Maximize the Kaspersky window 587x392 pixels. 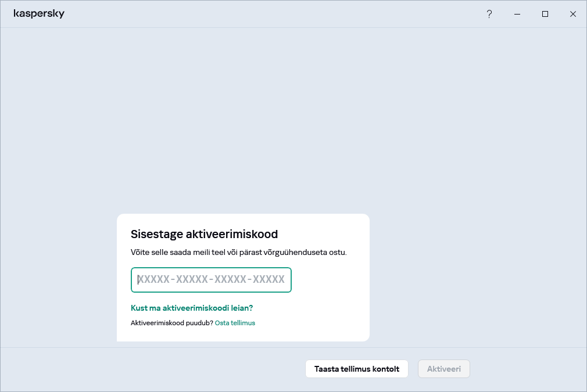pyautogui.click(x=545, y=14)
